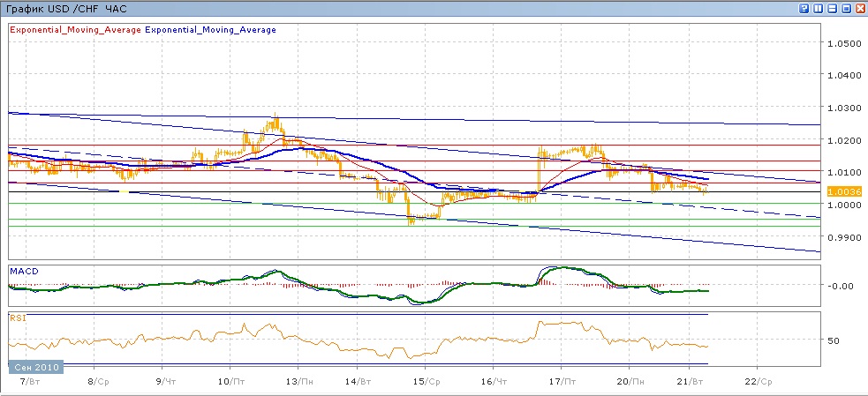Click the RSI 50 level axis label

(x=834, y=340)
